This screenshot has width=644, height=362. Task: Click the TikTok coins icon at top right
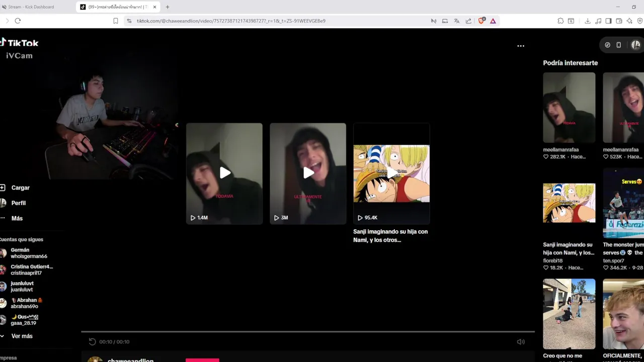pos(607,45)
